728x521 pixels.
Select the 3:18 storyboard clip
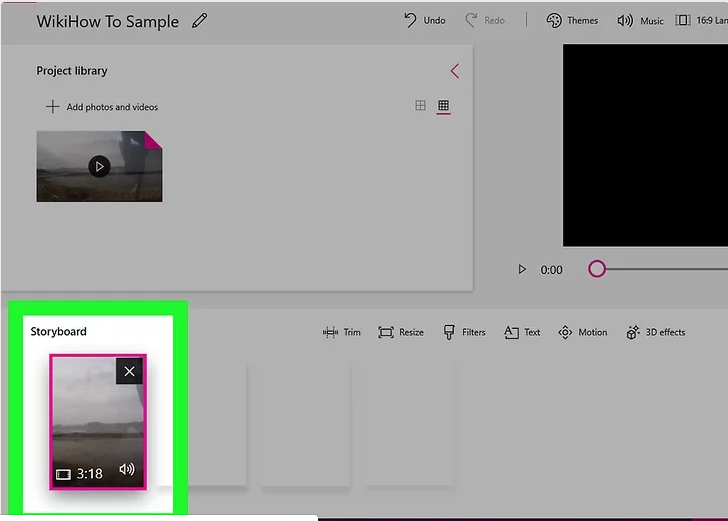(98, 422)
